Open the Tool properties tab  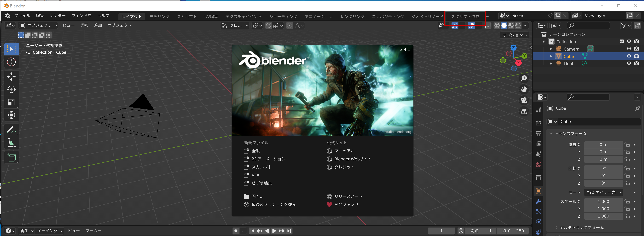(x=539, y=110)
